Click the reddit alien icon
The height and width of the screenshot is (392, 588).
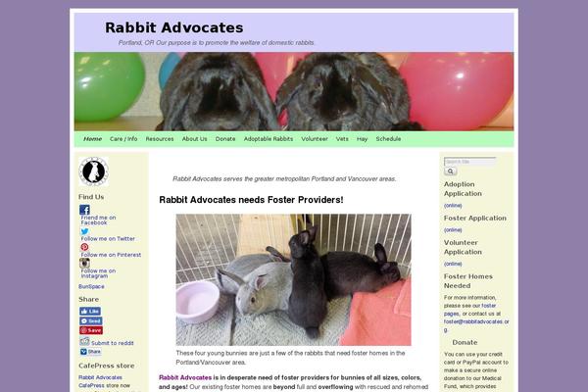coord(84,341)
